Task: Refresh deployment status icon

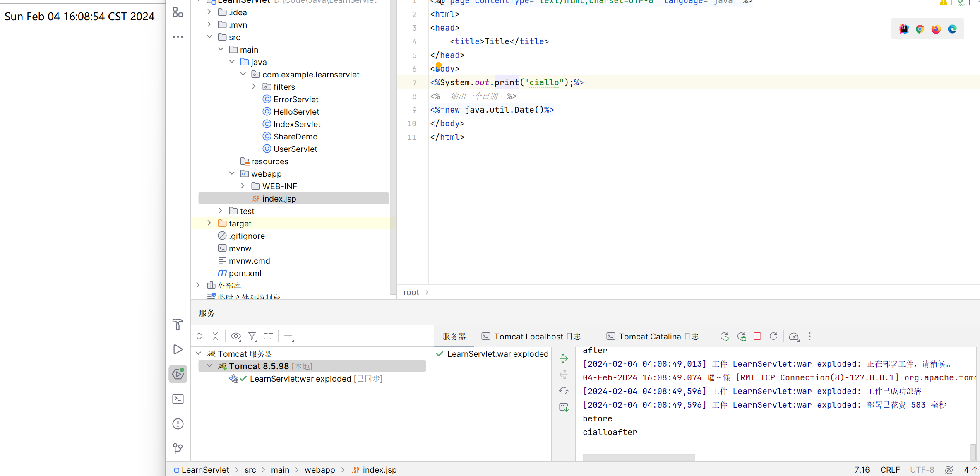Action: [x=564, y=391]
